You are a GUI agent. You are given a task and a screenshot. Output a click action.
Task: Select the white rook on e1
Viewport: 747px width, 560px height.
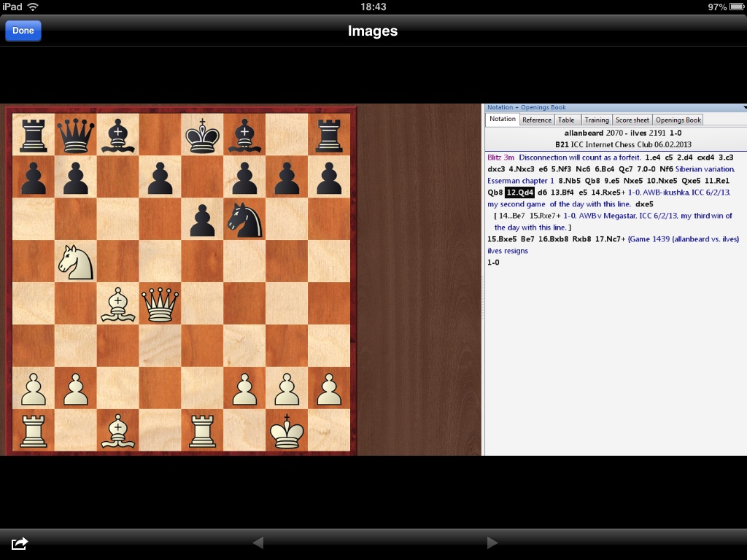point(203,430)
